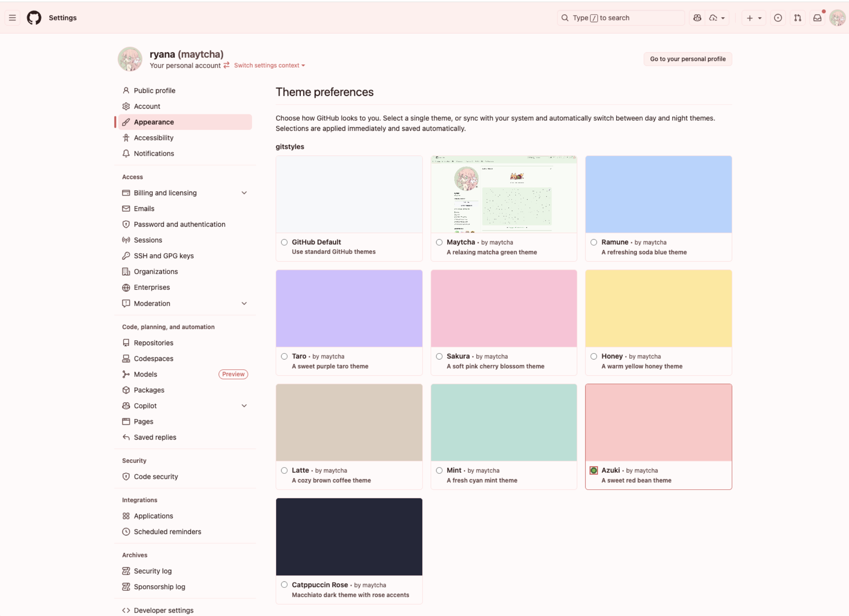This screenshot has width=849, height=616.
Task: Click the Emails envelope icon
Action: click(x=126, y=209)
